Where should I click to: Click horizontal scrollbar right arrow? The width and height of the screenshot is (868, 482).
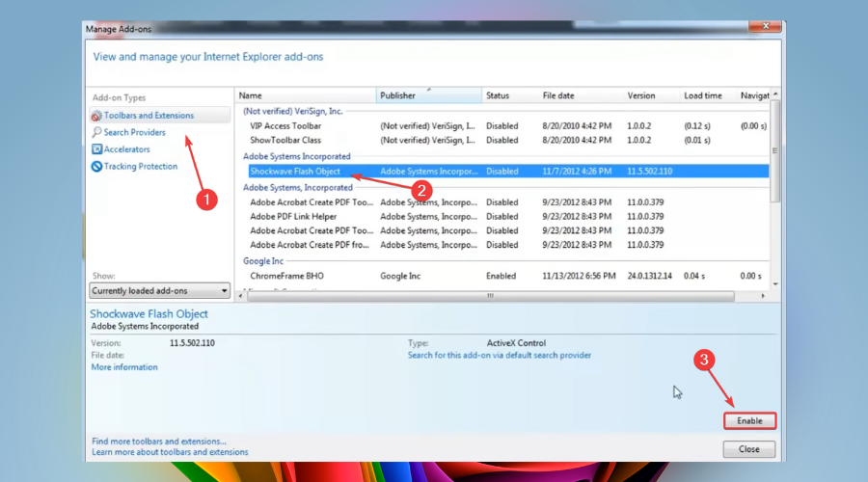[763, 296]
